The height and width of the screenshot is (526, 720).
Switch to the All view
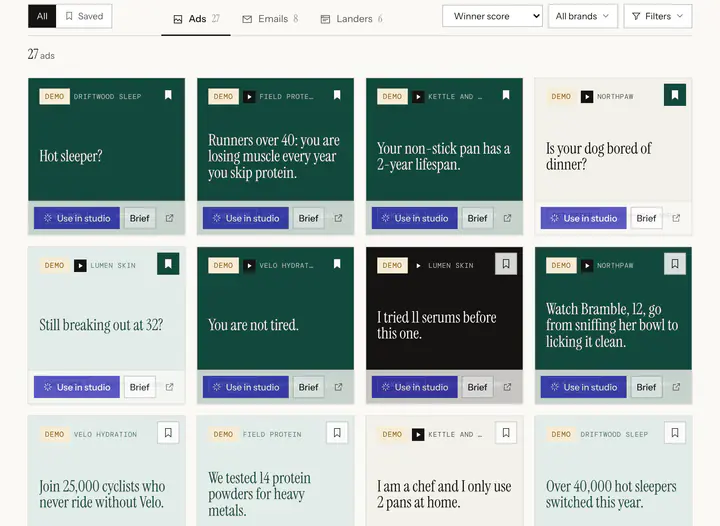(x=42, y=16)
